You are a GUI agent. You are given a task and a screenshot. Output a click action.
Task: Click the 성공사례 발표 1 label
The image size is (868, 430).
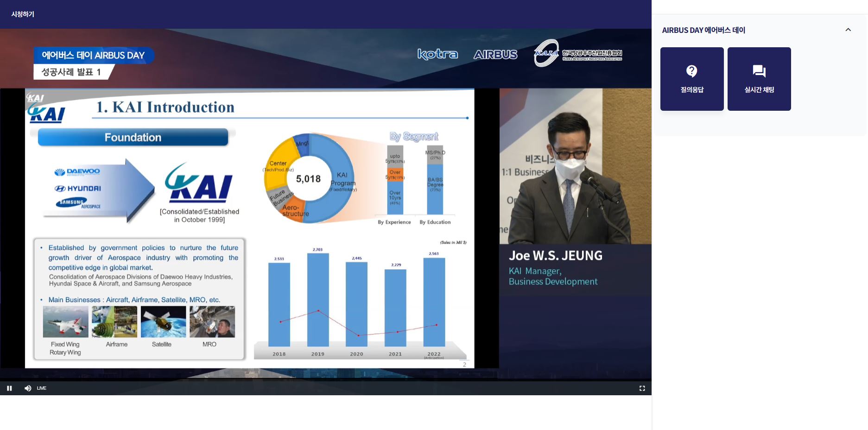71,72
